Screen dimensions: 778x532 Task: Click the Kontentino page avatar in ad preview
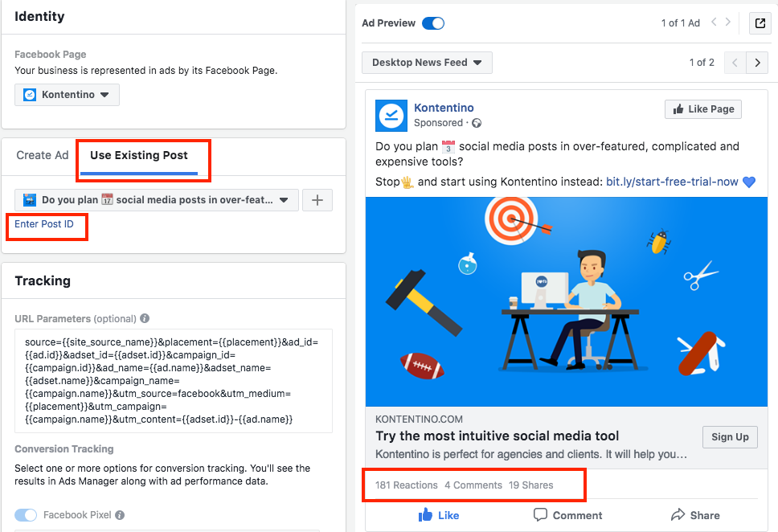point(391,115)
